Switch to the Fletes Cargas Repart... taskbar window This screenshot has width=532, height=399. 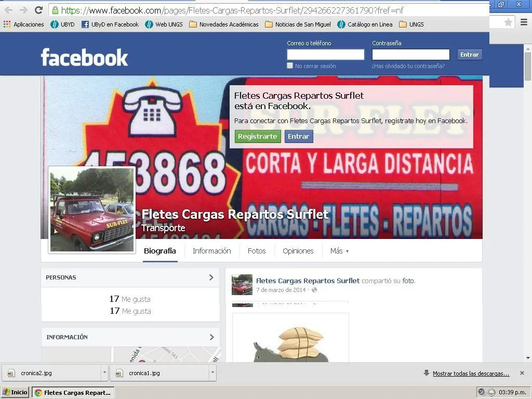coord(73,393)
